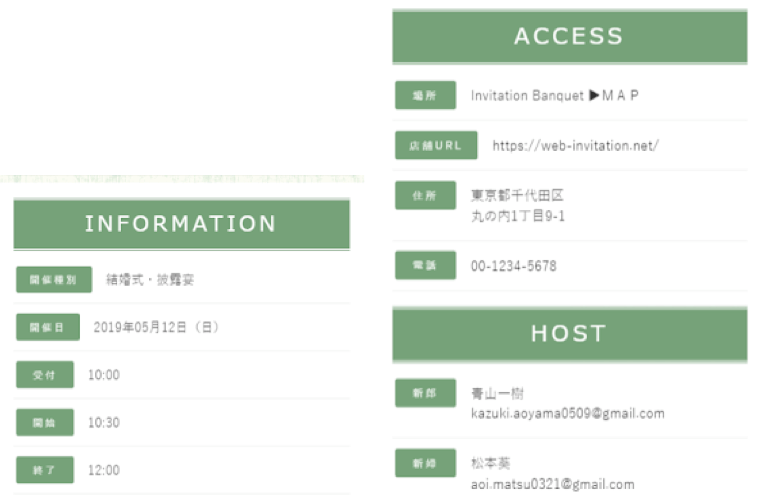Click the 開始 label badge
This screenshot has width=761, height=501.
click(x=45, y=422)
